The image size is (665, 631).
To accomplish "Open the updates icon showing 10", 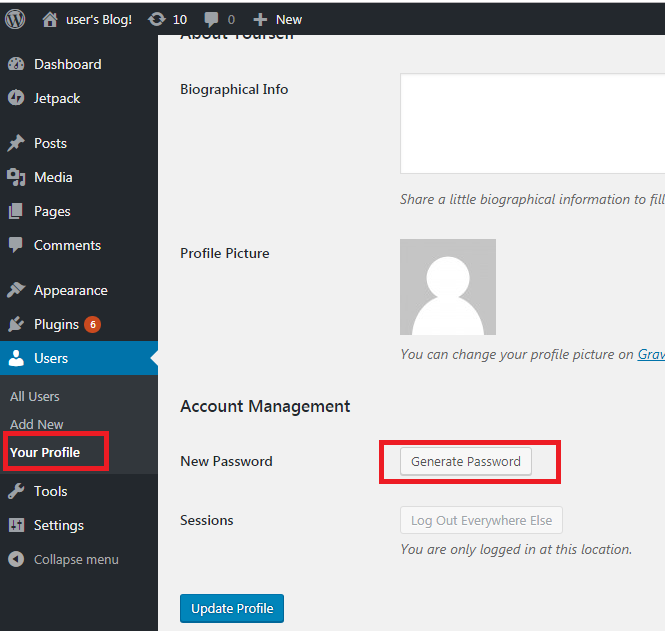I will (x=156, y=19).
